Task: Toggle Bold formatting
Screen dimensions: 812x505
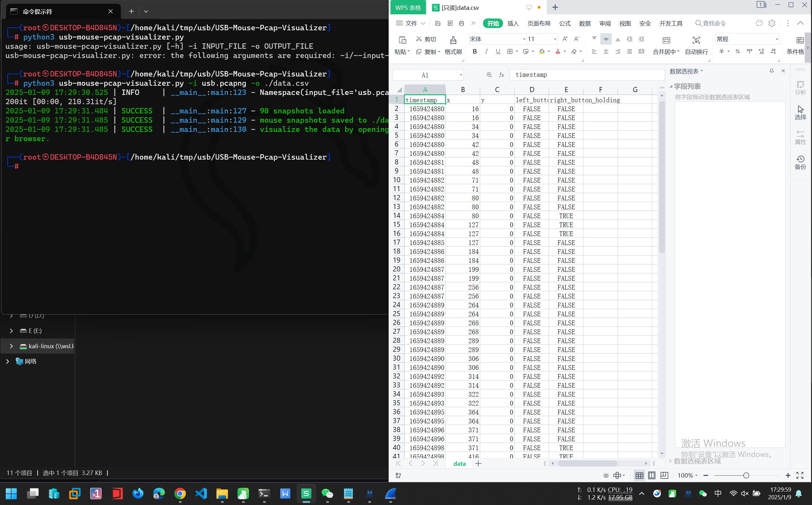Action: coord(474,51)
